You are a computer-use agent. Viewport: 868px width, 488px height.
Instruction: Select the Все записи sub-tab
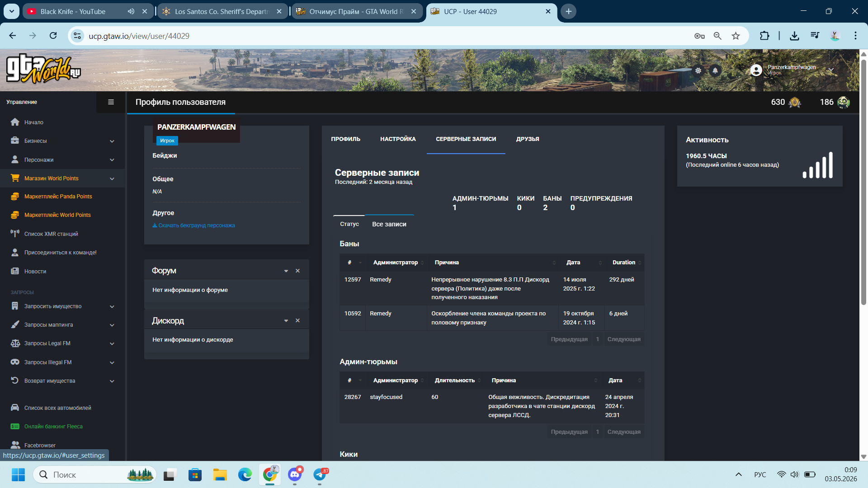389,224
